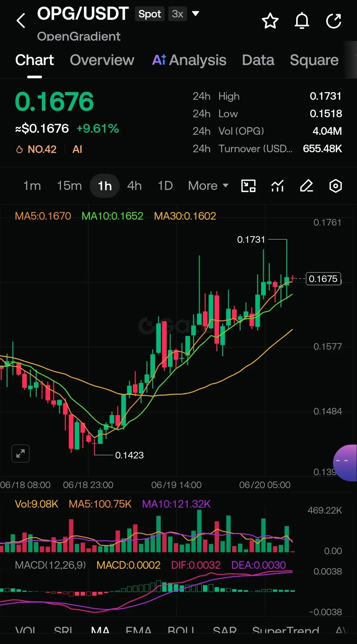
Task: Tap the 24h Low value 0.1518
Action: click(326, 114)
